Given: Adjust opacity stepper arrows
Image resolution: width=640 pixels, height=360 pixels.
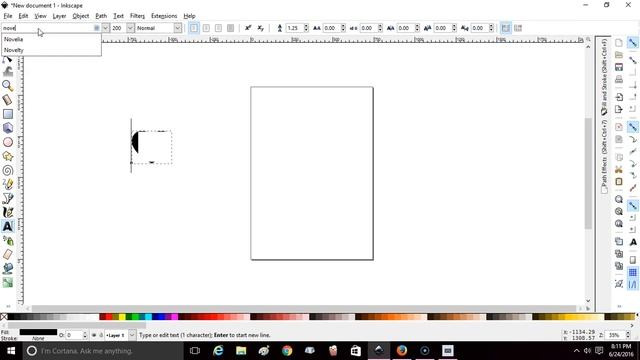Looking at the screenshot, I should (x=85, y=335).
